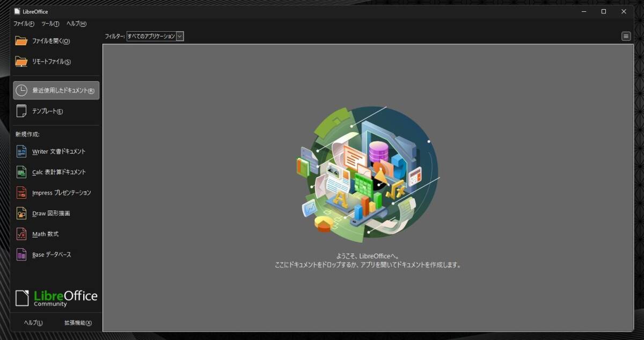This screenshot has width=644, height=340.
Task: Open the hamburger actions menu at right
Action: [x=626, y=36]
